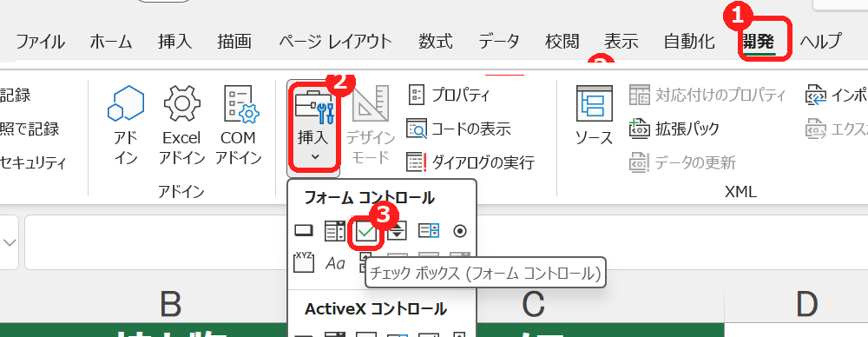Open the データ tab
Screen dimensions: 868x337
coord(499,42)
